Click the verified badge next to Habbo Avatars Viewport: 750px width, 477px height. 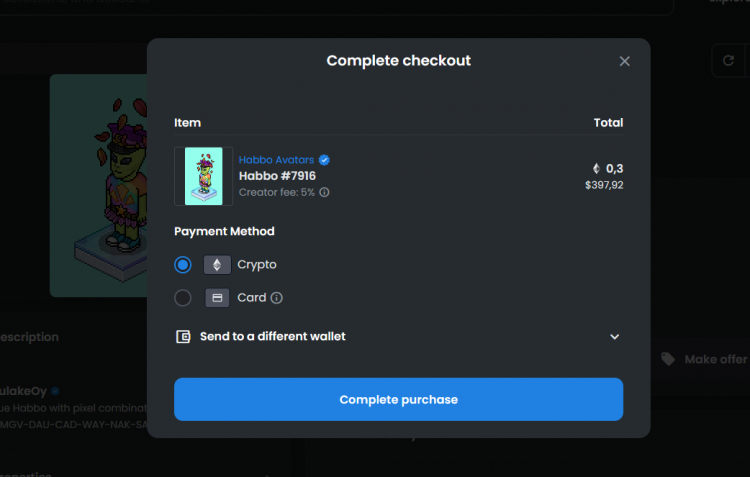point(324,160)
